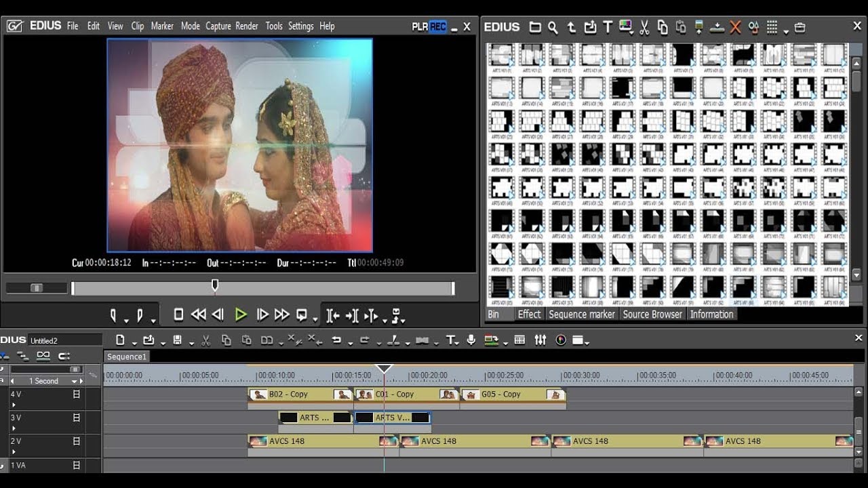Screen dimensions: 868x488
Task: Click the New Sequence icon on timeline toolbar
Action: 120,340
